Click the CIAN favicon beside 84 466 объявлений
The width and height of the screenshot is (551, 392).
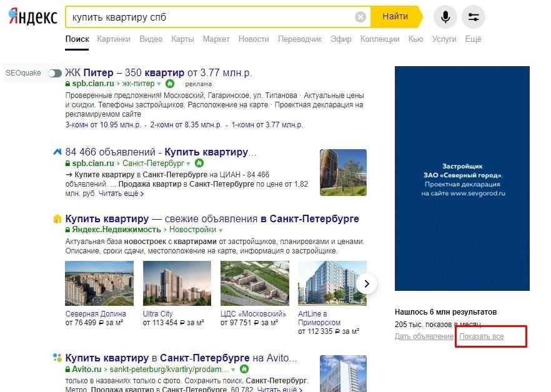pos(57,152)
